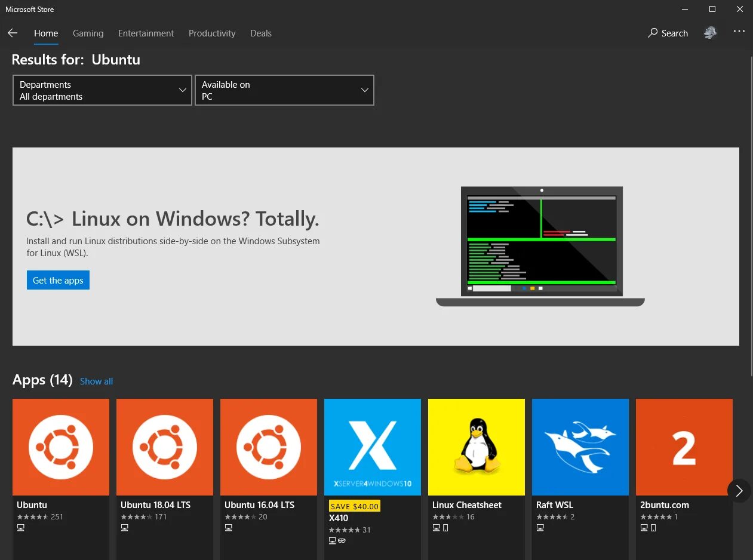The height and width of the screenshot is (560, 753).
Task: Click the Ubuntu 16.04 rating 20
Action: point(245,517)
